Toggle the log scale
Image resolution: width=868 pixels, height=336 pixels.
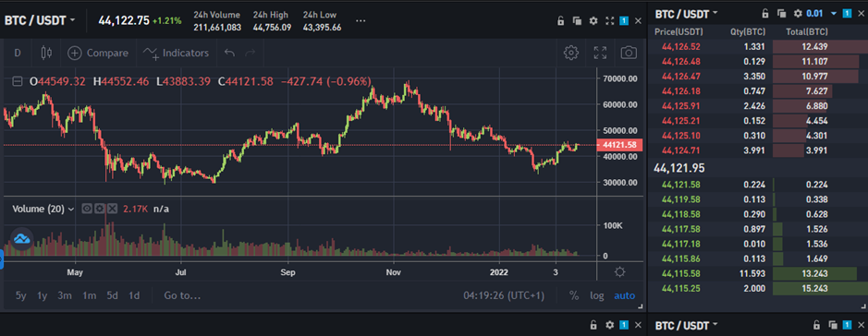point(597,295)
